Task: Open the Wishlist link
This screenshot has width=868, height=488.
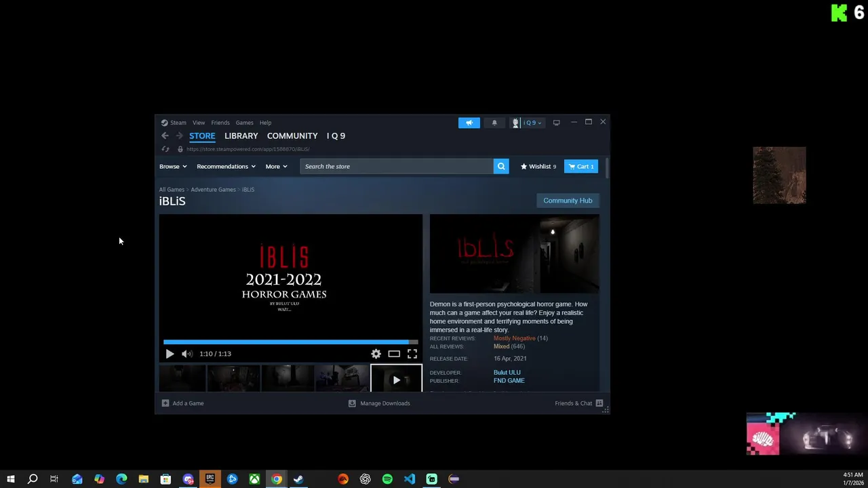Action: [x=538, y=166]
